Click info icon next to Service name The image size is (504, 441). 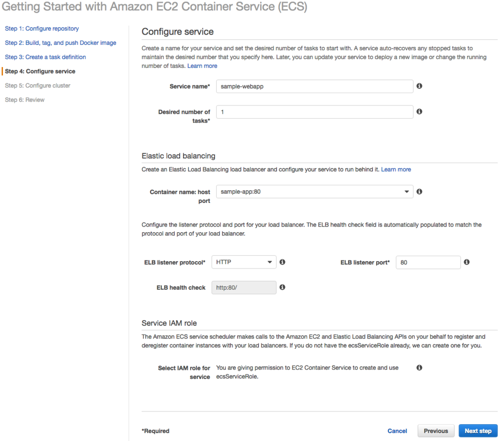pos(419,86)
